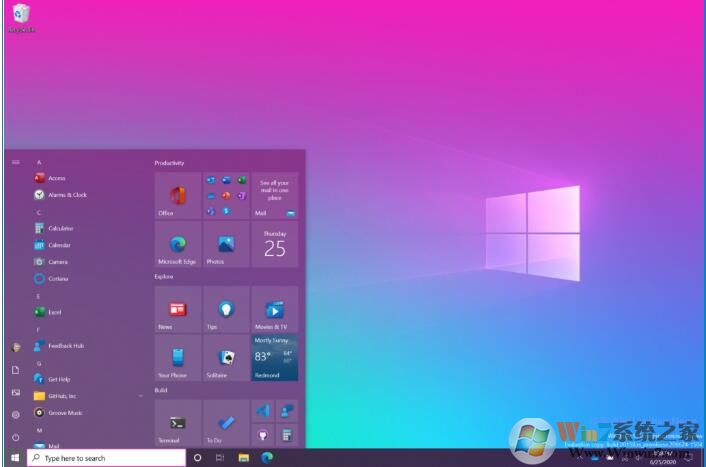Expand the Office apps folder tile

(226, 195)
